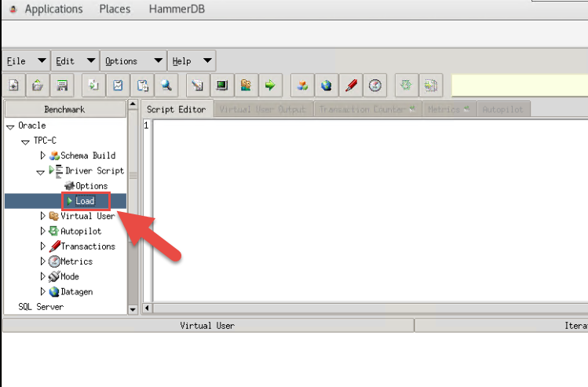Switch to the Autopilot tab
588x387 pixels.
click(x=503, y=109)
